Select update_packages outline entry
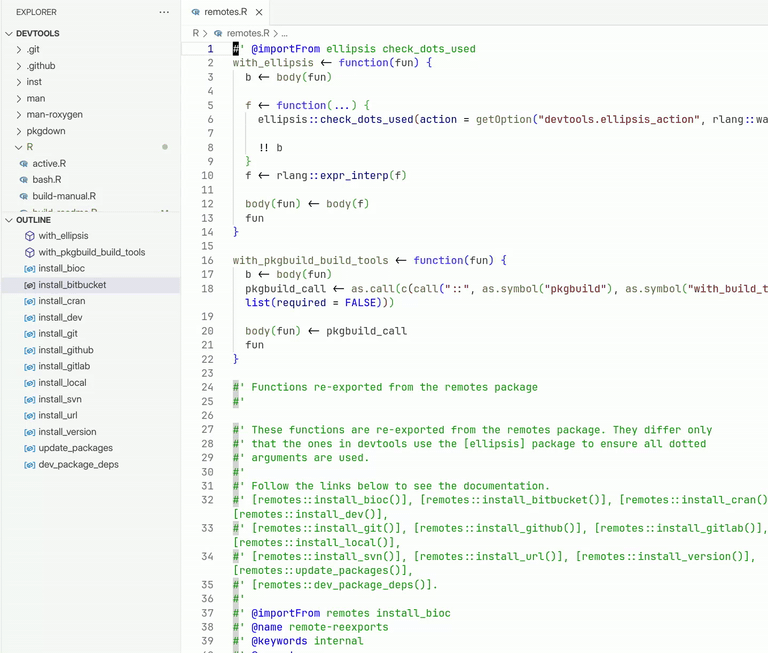Screen dimensions: 768x653 (75, 448)
